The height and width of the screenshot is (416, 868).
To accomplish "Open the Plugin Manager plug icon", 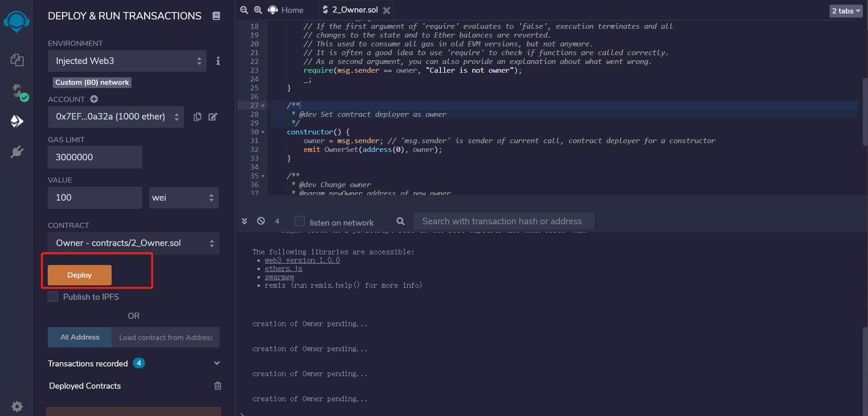I will (17, 151).
